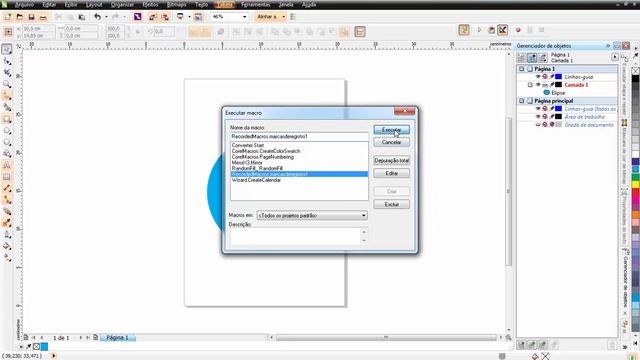The width and height of the screenshot is (640, 360).
Task: Toggle Edit across layers button in object manager
Action: (532, 58)
